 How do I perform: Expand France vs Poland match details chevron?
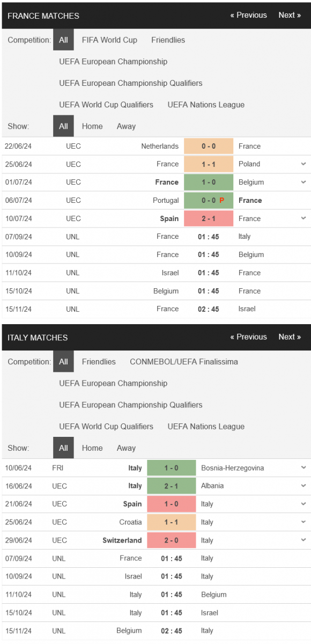tap(303, 164)
